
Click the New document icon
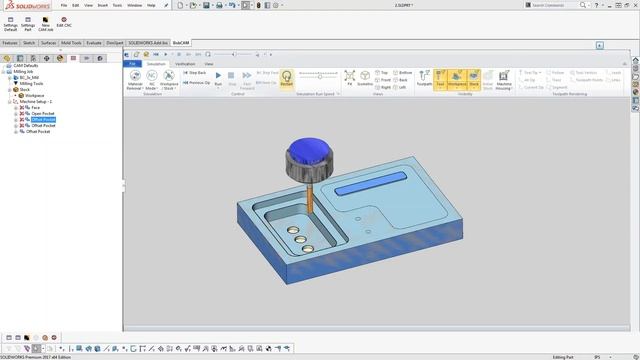click(180, 5)
